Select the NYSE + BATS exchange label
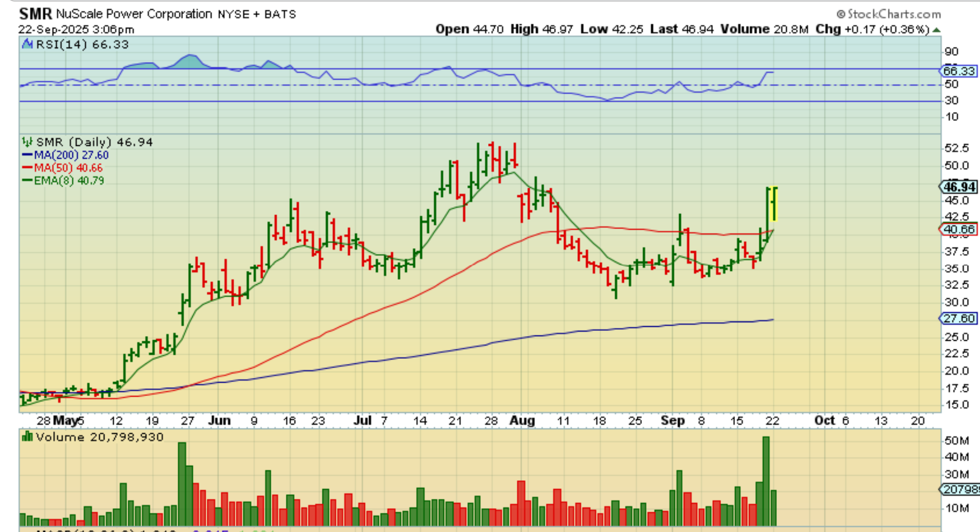 click(x=257, y=14)
